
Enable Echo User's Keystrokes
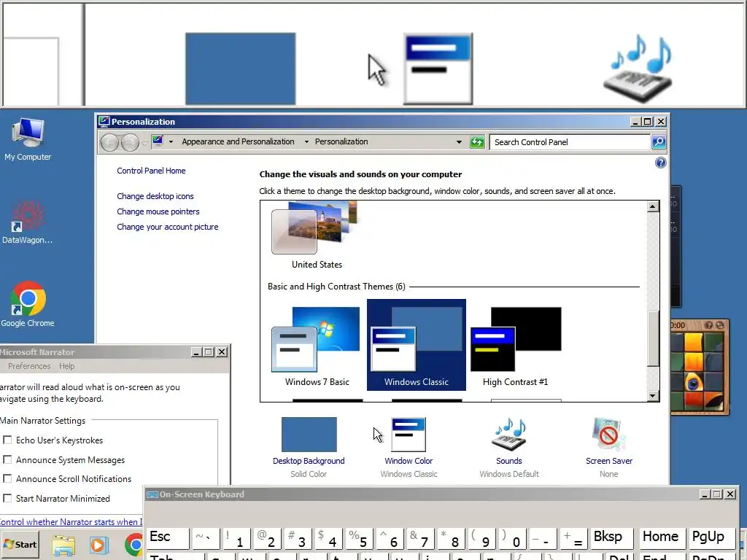click(x=7, y=440)
